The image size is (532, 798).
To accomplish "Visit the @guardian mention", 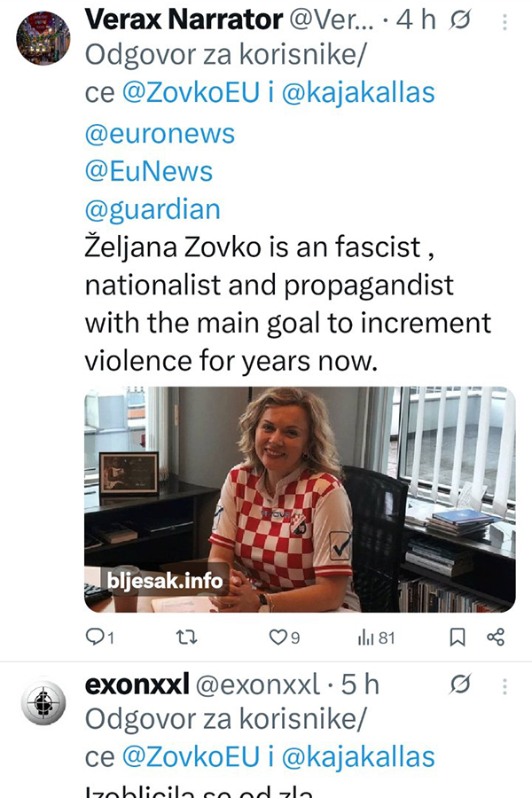I will coord(153,209).
